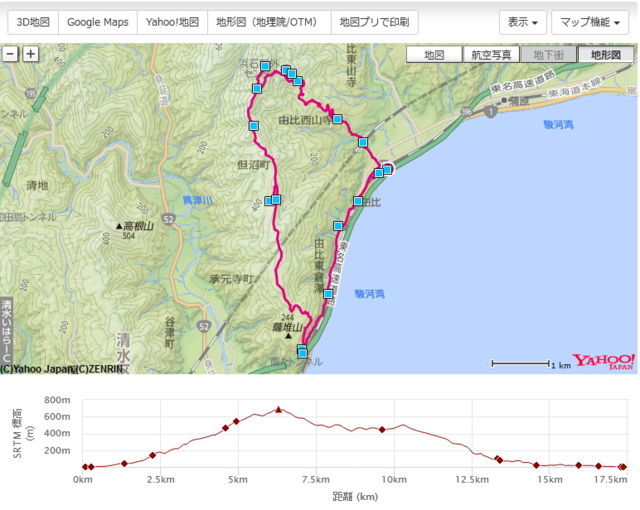Toggle the 地下街 map layer
640x510 pixels.
click(548, 55)
